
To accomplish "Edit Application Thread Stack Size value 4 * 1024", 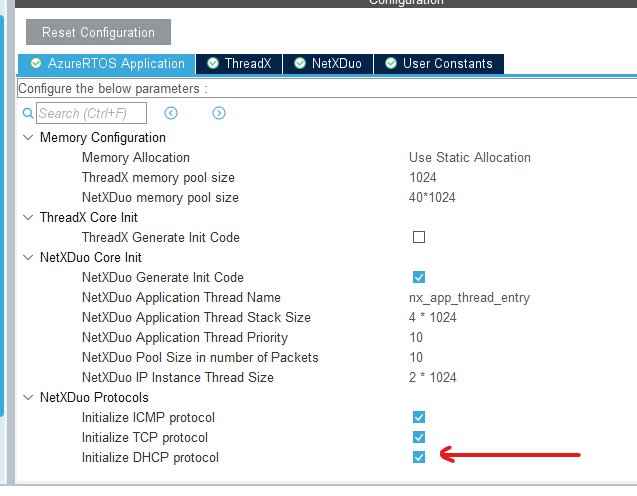I will click(x=433, y=317).
